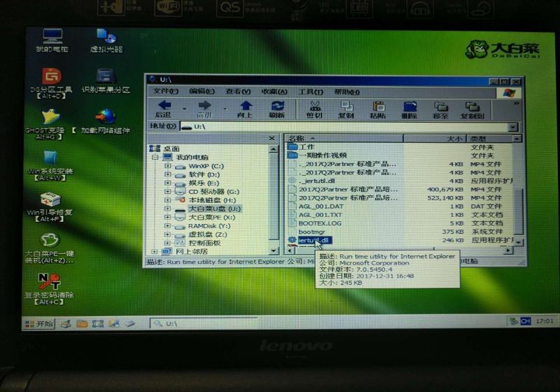Expand the CD 驱动器 (G:) node

click(x=167, y=191)
